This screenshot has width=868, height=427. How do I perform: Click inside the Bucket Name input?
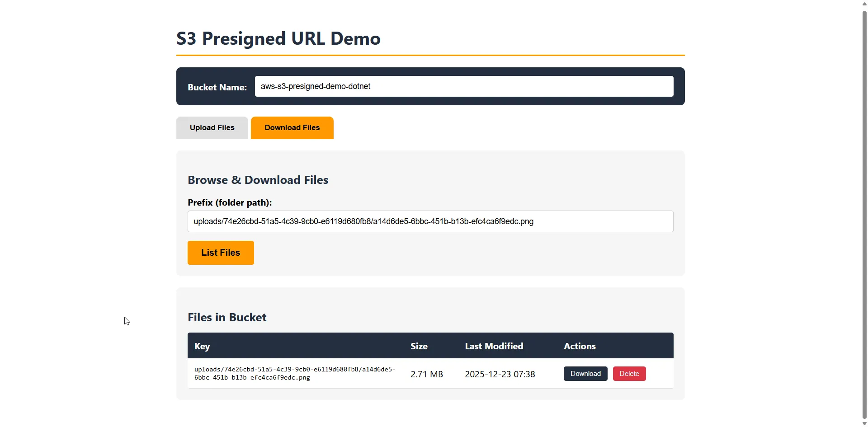463,86
